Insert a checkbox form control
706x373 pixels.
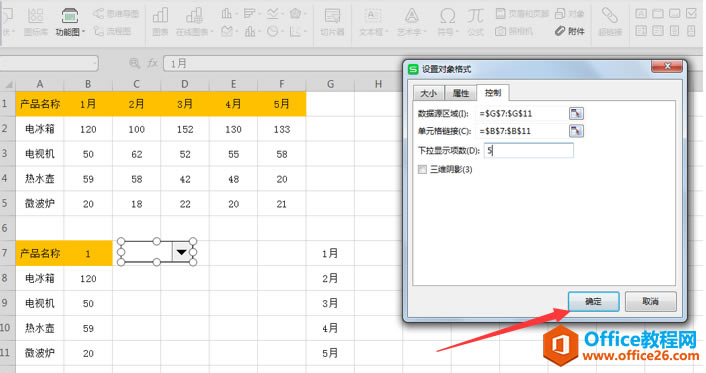click(692, 14)
